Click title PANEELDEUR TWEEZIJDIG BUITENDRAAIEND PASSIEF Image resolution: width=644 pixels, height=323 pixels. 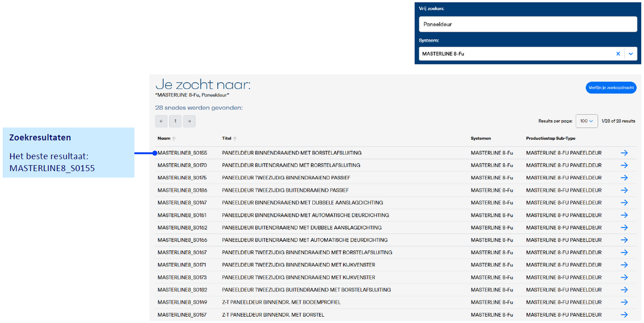click(x=286, y=190)
